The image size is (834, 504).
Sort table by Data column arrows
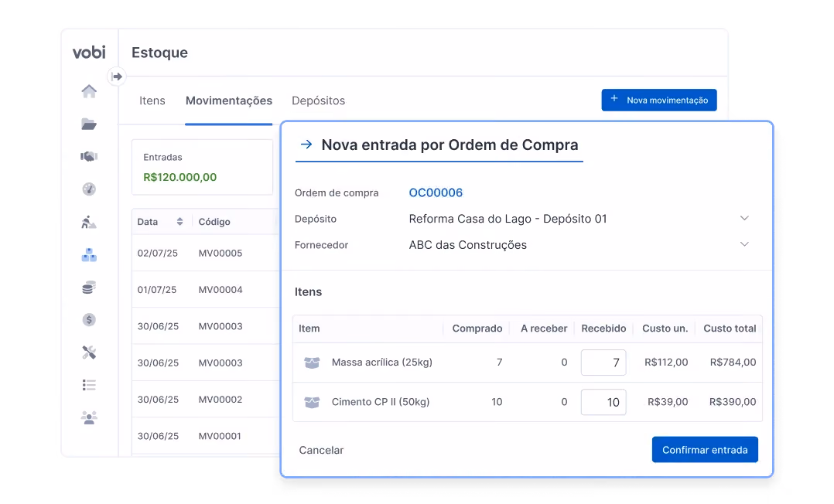coord(179,222)
